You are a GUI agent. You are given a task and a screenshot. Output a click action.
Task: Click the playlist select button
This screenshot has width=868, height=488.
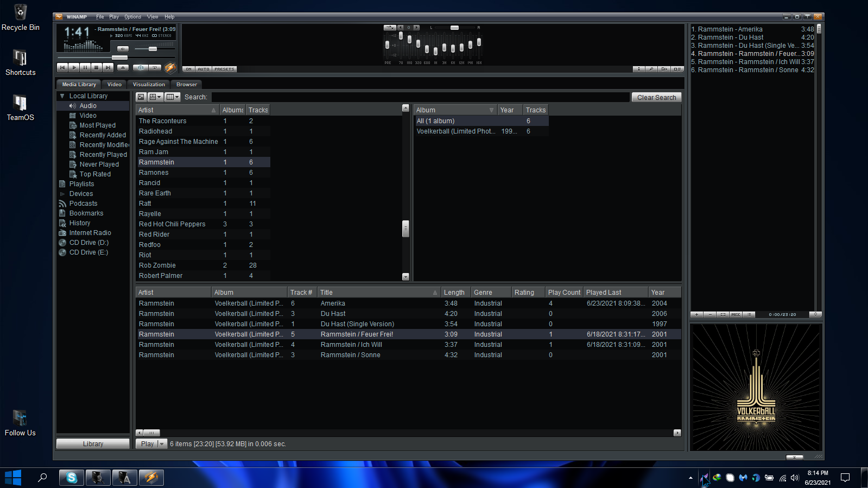723,314
